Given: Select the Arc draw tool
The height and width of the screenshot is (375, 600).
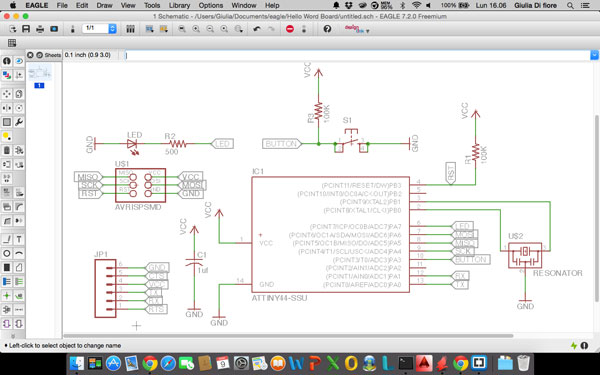Looking at the screenshot, I should [19, 253].
